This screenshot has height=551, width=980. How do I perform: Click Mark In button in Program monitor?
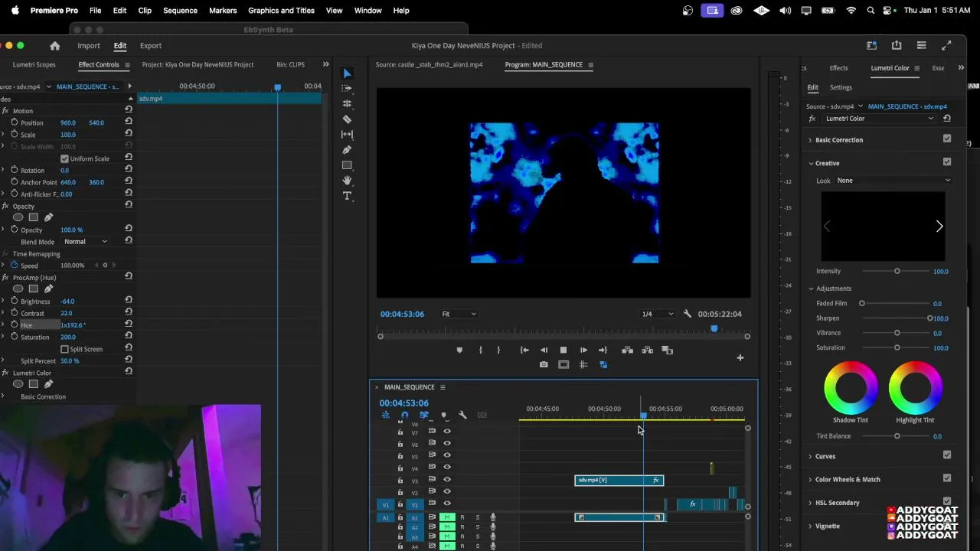click(481, 350)
